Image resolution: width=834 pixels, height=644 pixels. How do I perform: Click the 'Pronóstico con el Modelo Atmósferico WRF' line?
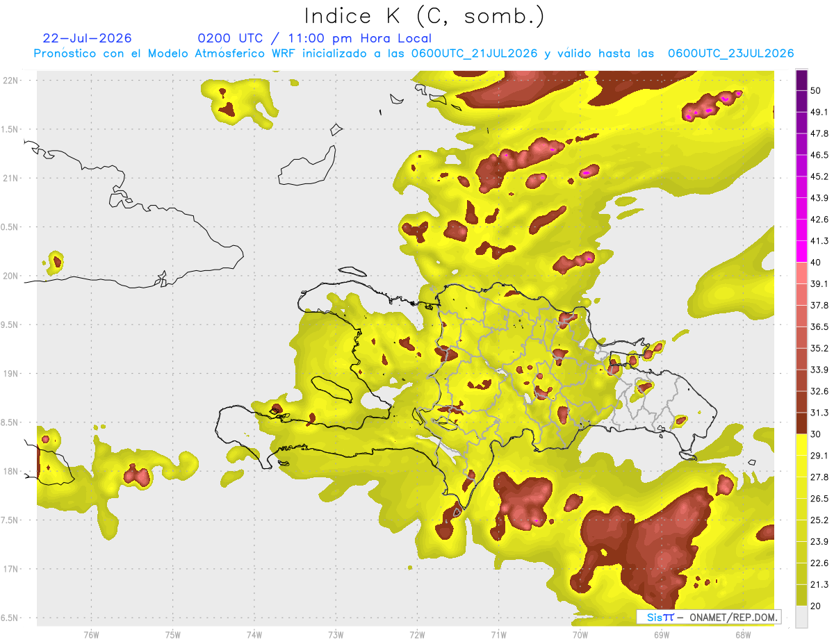coord(414,53)
